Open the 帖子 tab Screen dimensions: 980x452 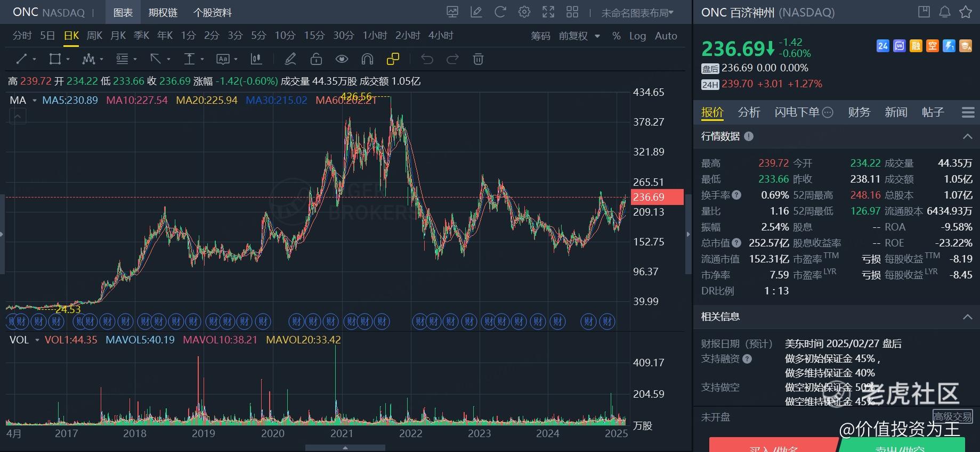[x=933, y=112]
